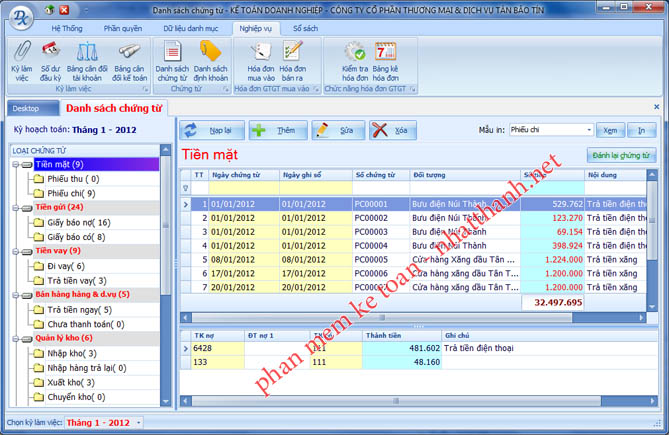Switch to the Desktop tab
Screen dimensions: 669x435
26,107
